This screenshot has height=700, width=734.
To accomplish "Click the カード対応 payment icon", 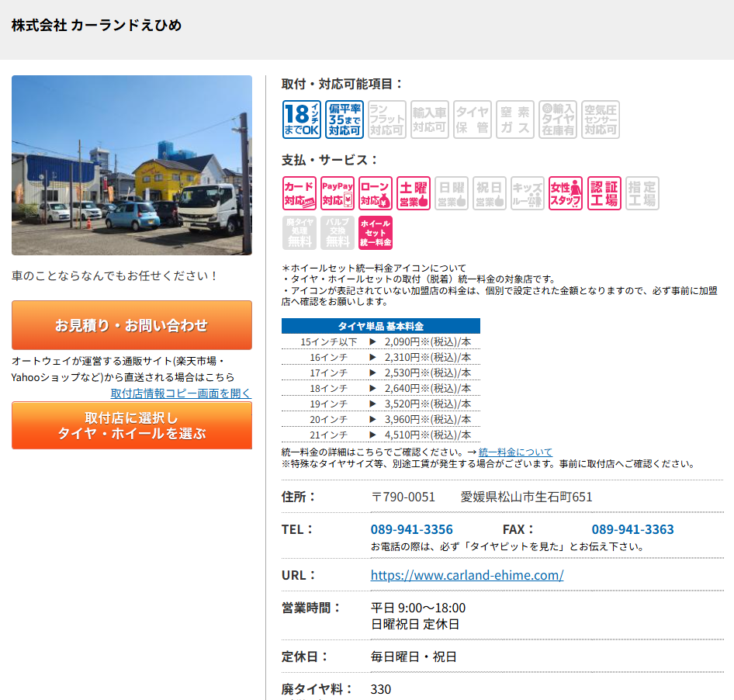I will point(299,193).
